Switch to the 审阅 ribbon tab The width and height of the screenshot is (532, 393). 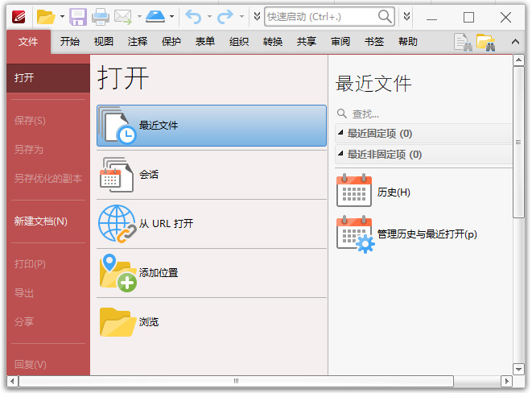(340, 42)
